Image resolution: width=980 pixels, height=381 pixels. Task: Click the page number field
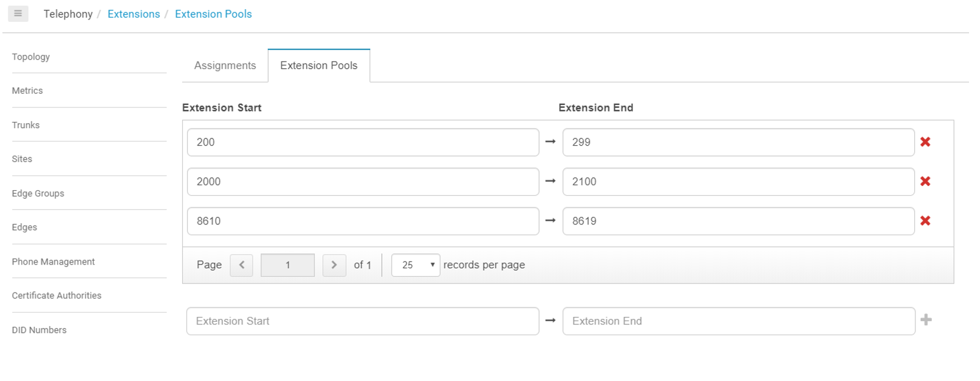287,265
